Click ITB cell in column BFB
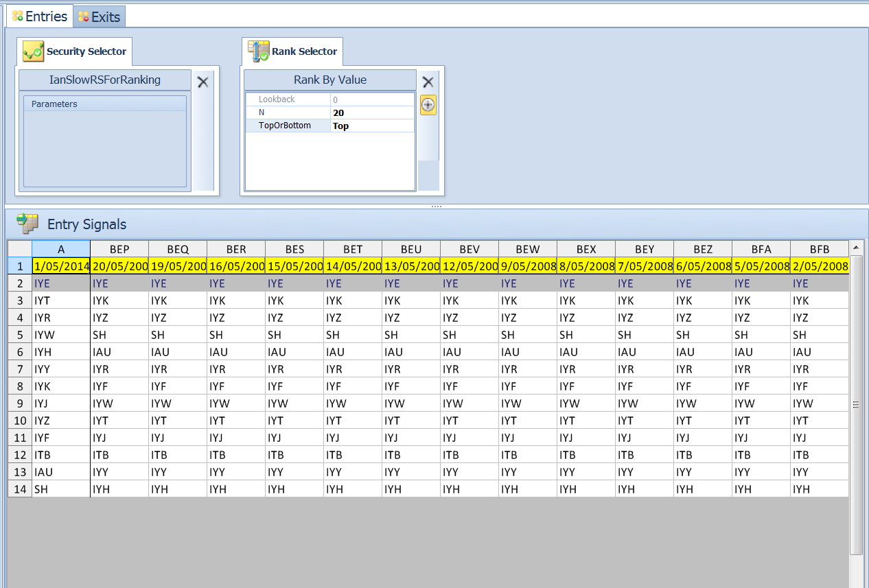 (x=820, y=455)
